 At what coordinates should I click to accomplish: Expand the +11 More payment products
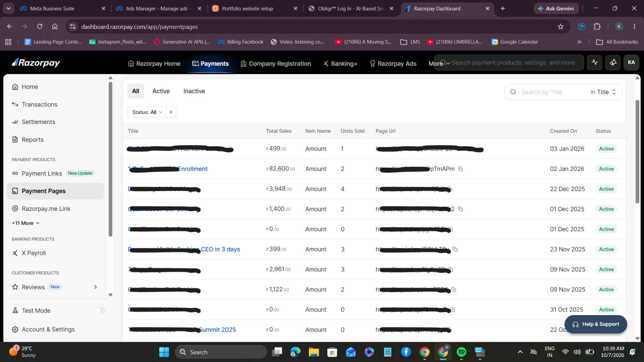[26, 223]
